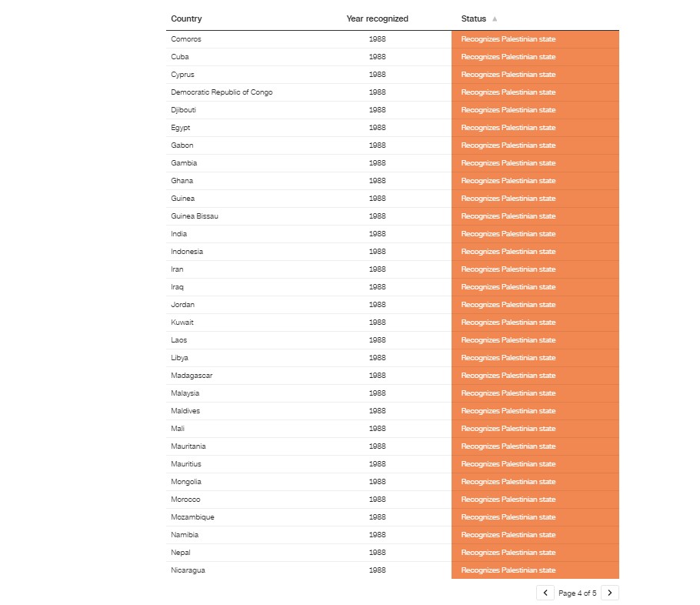
Task: Click the Status sort arrow icon
Action: pyautogui.click(x=495, y=18)
